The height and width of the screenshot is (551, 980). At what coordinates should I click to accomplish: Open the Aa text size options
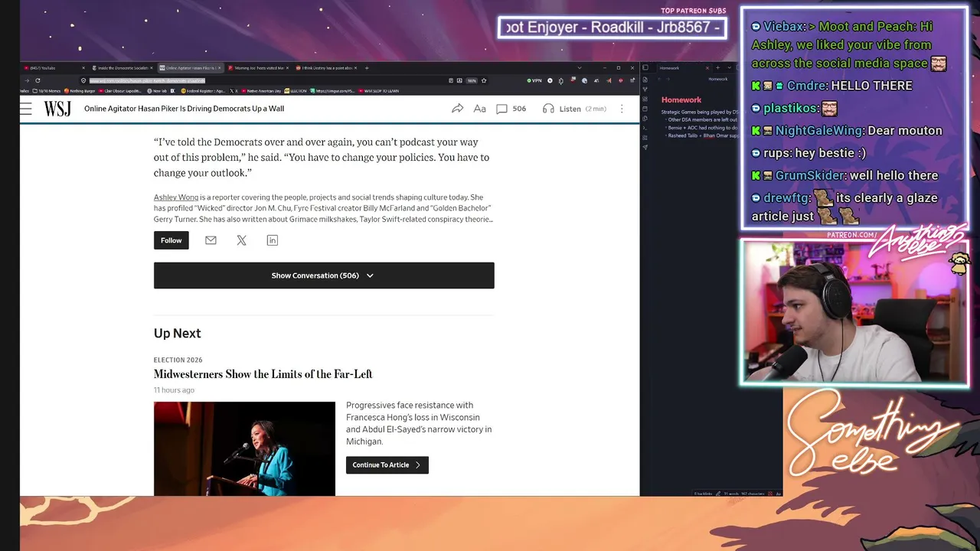(x=480, y=109)
